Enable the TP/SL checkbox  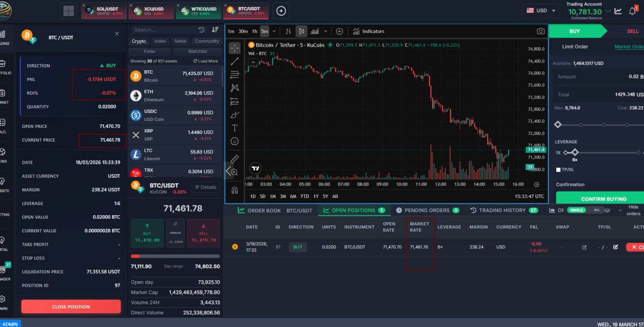click(558, 170)
